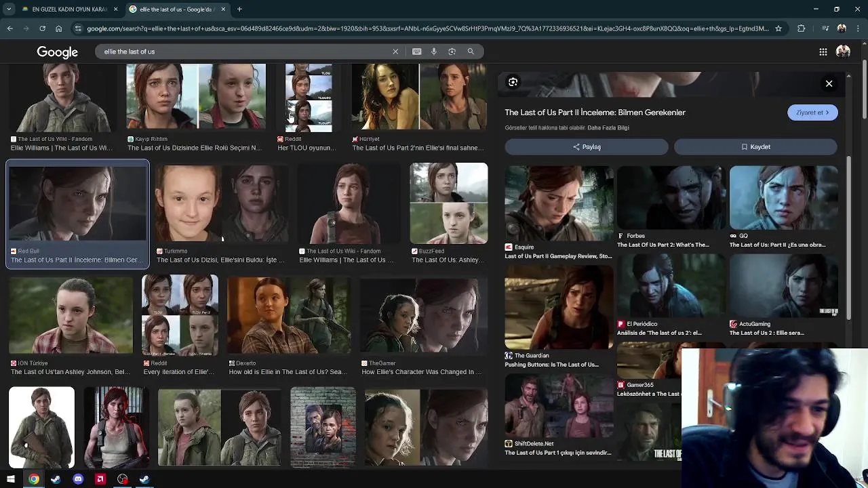
Task: Click 'Every iteration of Ellie' Reddit caption
Action: (179, 372)
